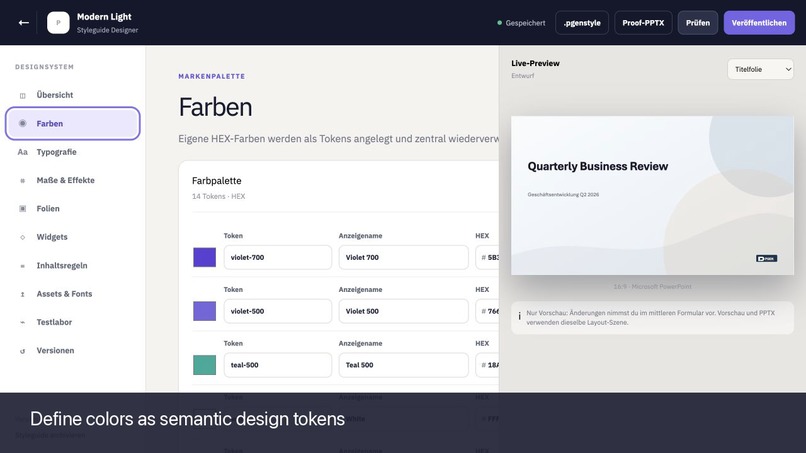
Task: Go to Maße & Effekte
Action: 72,180
